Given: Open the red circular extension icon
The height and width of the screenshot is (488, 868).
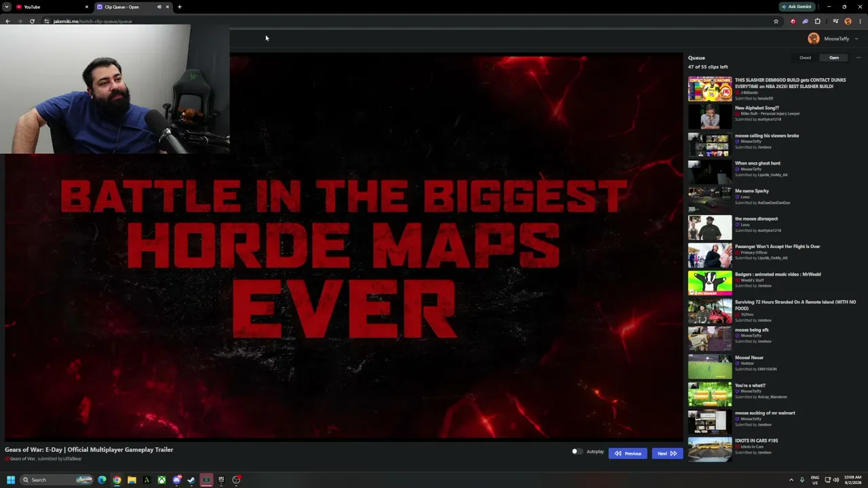Looking at the screenshot, I should [793, 21].
